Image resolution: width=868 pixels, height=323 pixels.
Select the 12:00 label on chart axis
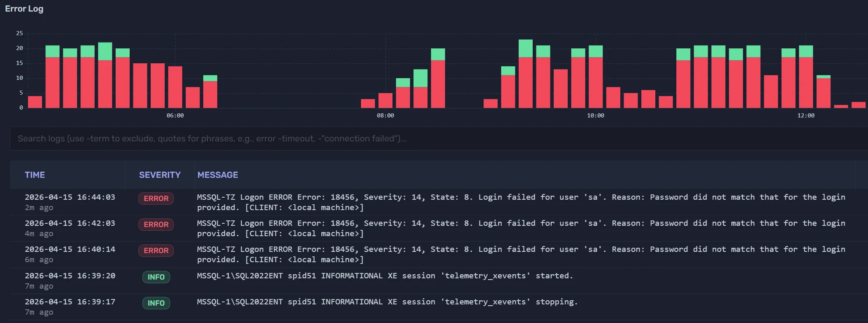tap(806, 116)
